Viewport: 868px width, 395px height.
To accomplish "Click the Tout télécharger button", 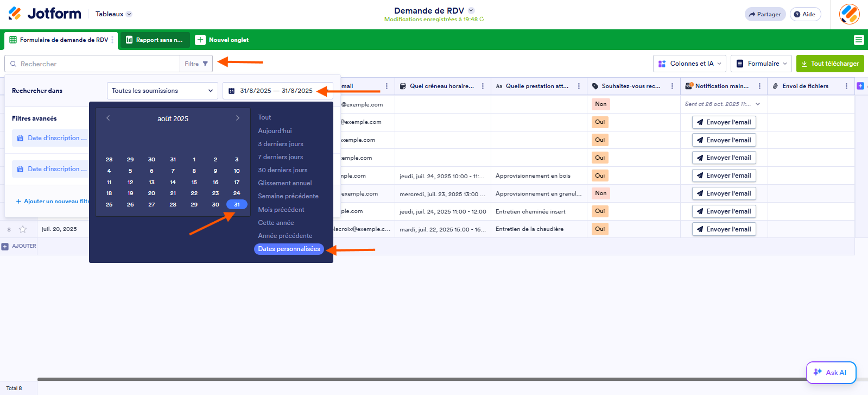I will 829,64.
